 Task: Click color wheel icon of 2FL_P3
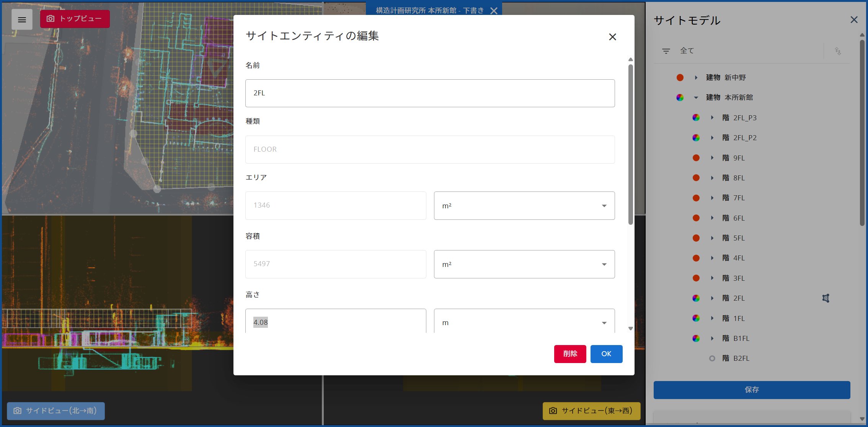pyautogui.click(x=696, y=118)
